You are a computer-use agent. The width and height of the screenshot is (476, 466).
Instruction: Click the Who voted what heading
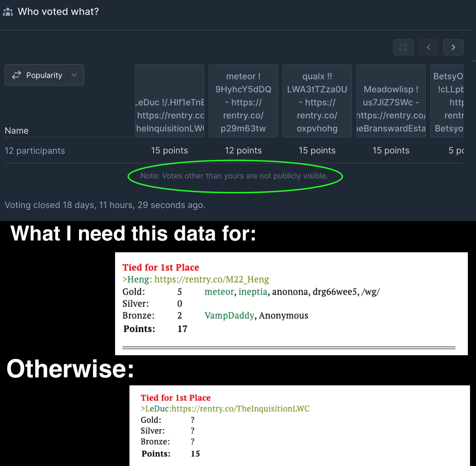[58, 12]
